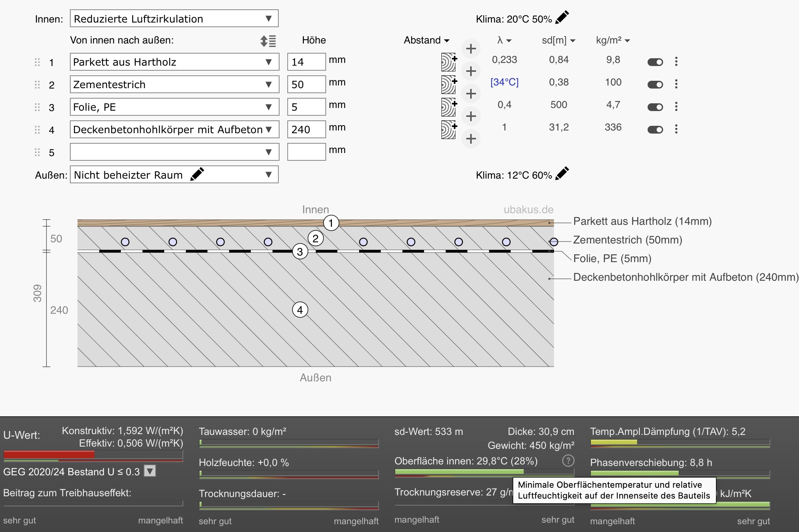The image size is (799, 532).
Task: Open the Innen Reduzierte Luftzirkulation dropdown
Action: (x=174, y=19)
